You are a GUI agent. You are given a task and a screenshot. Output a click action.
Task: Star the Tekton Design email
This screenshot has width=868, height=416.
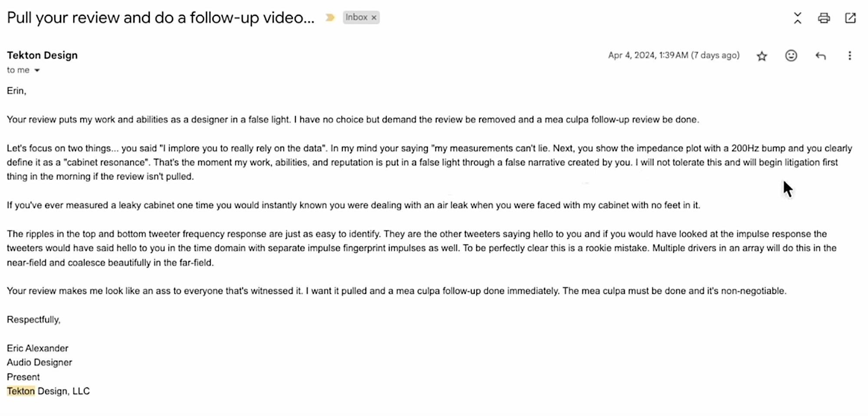pyautogui.click(x=762, y=56)
